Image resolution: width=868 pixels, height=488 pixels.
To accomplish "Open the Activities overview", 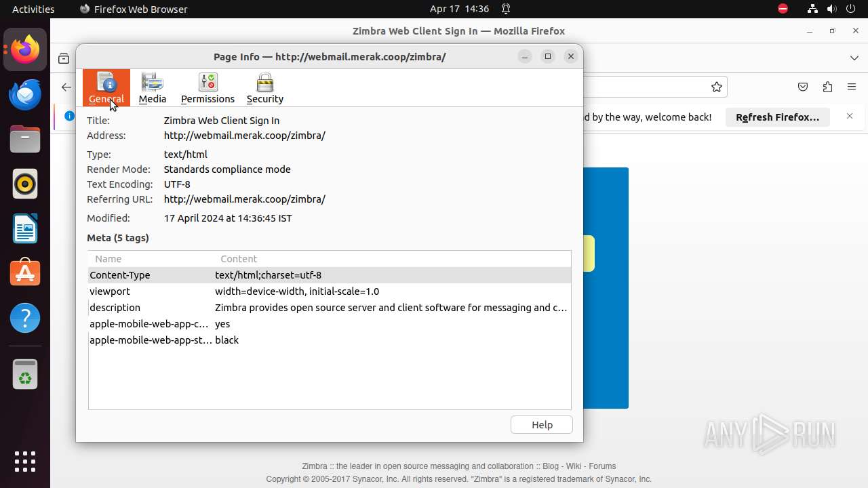I will 33,9.
